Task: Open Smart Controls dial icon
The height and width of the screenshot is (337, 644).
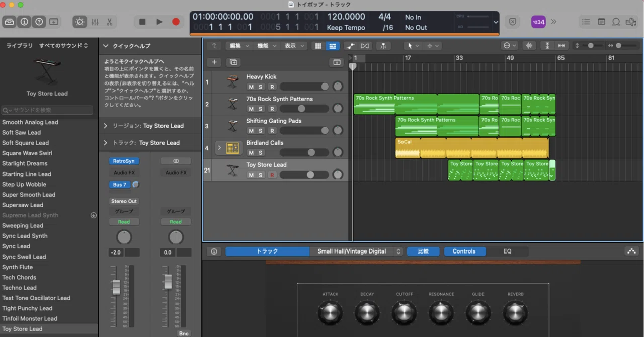Action: tap(79, 22)
